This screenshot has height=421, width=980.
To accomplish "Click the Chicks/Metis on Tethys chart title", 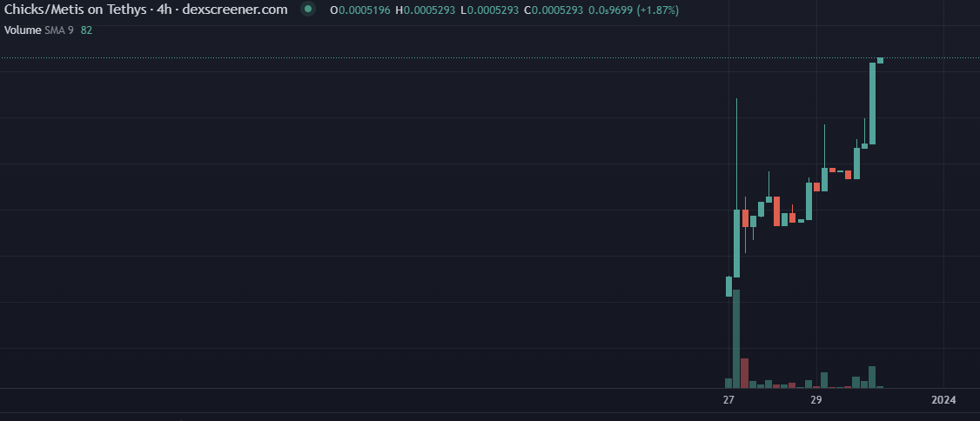I will coord(146,10).
